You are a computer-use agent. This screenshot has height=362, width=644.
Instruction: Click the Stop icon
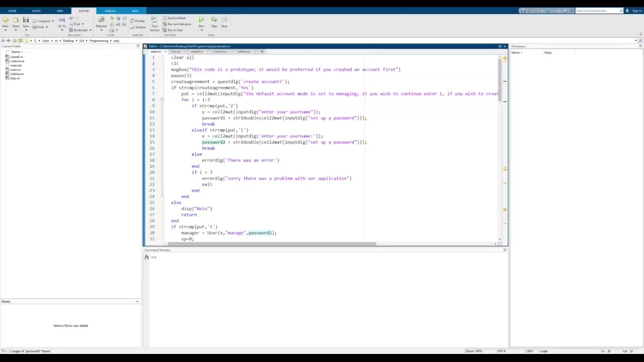224,20
